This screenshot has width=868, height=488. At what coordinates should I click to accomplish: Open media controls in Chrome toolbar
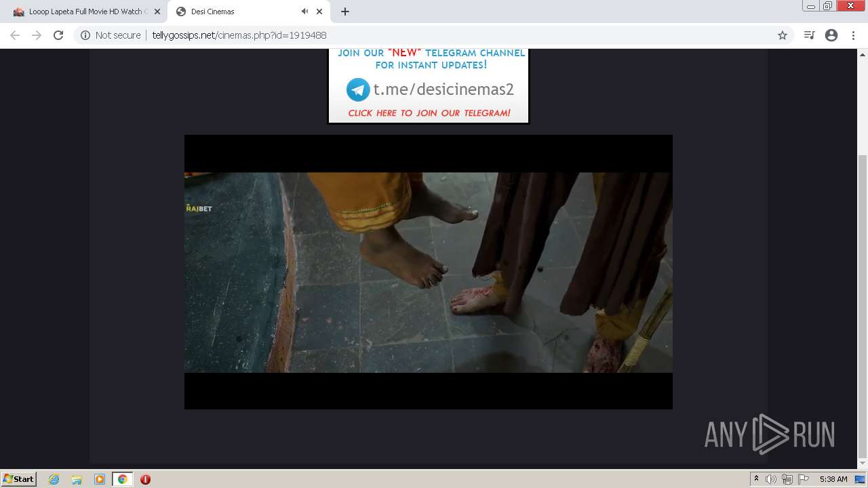pos(809,35)
